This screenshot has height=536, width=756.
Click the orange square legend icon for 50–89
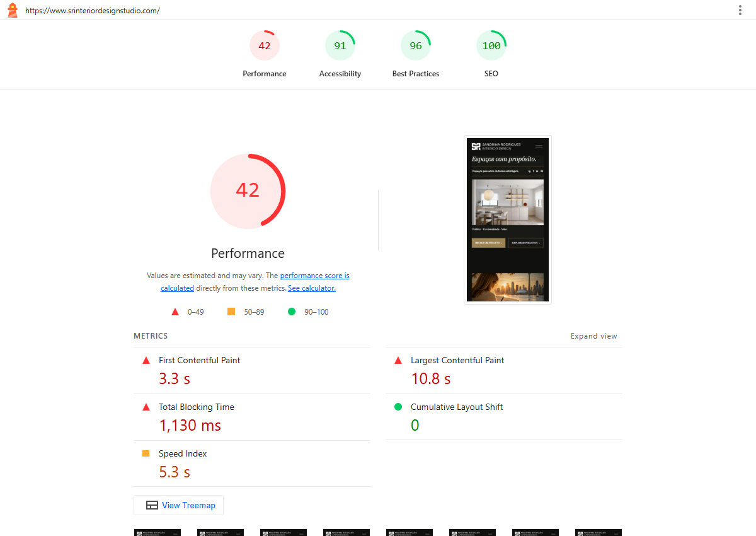(231, 312)
